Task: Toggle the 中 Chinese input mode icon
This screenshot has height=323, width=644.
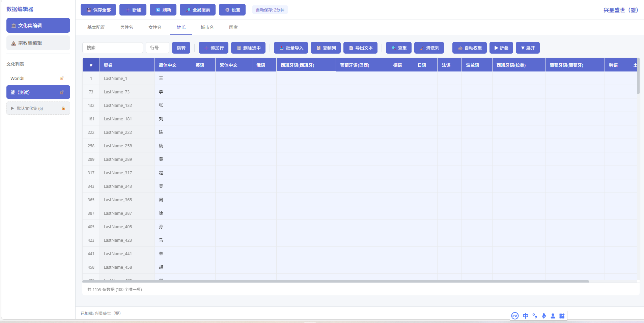Action: [526, 316]
